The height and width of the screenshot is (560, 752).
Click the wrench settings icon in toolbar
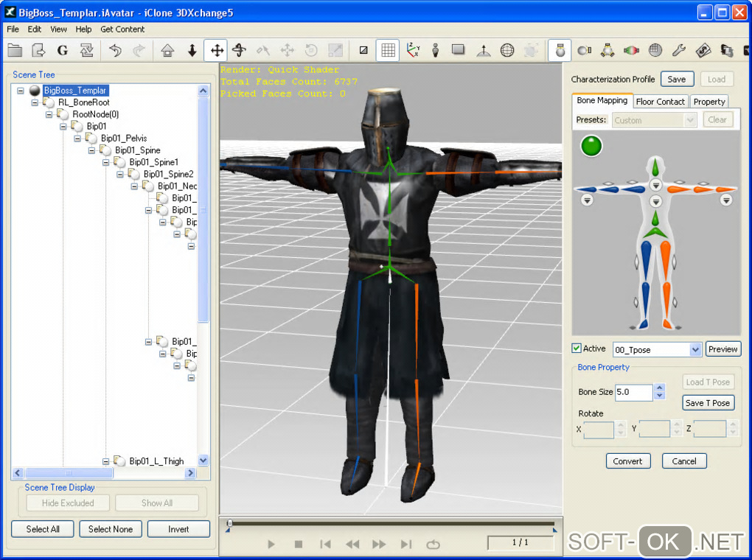[x=679, y=50]
